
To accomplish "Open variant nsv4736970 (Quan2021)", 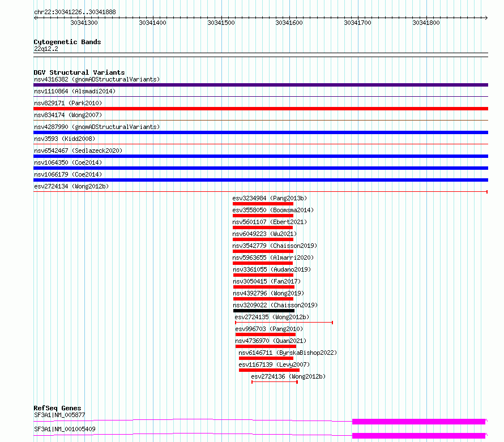I will coord(271,341).
